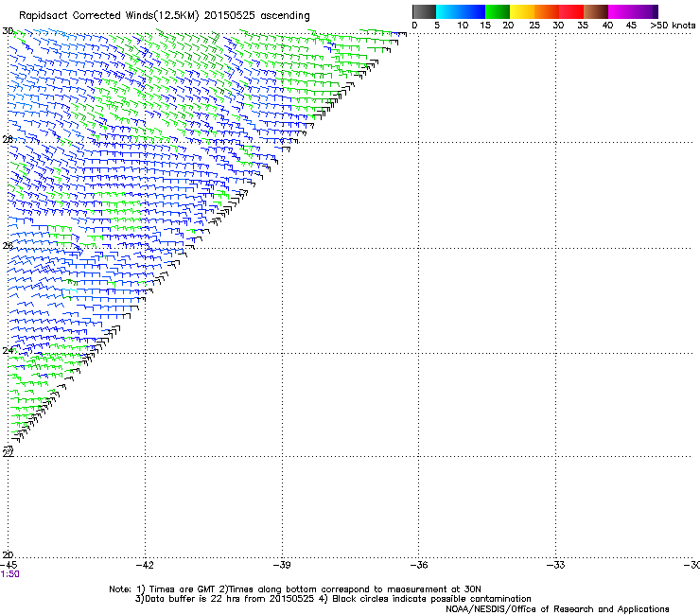The height and width of the screenshot is (615, 700).
Task: Click the orange 25-30 knots legend swatch
Action: tap(547, 11)
